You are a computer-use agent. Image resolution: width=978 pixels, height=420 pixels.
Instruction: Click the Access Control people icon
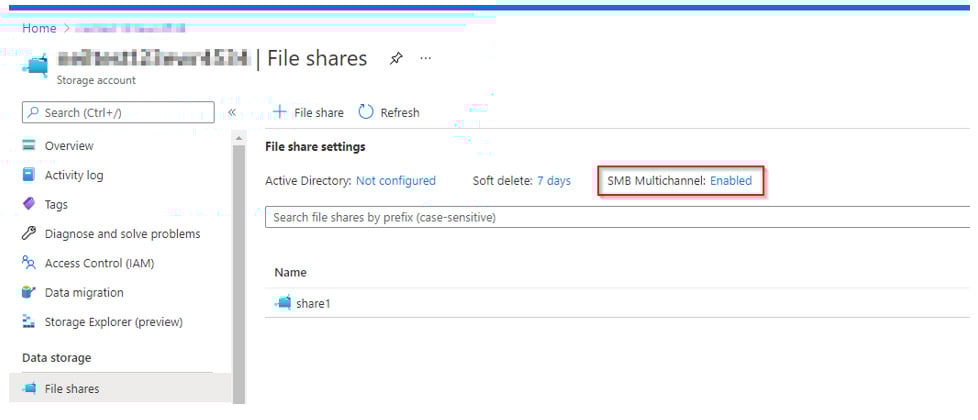pyautogui.click(x=29, y=263)
